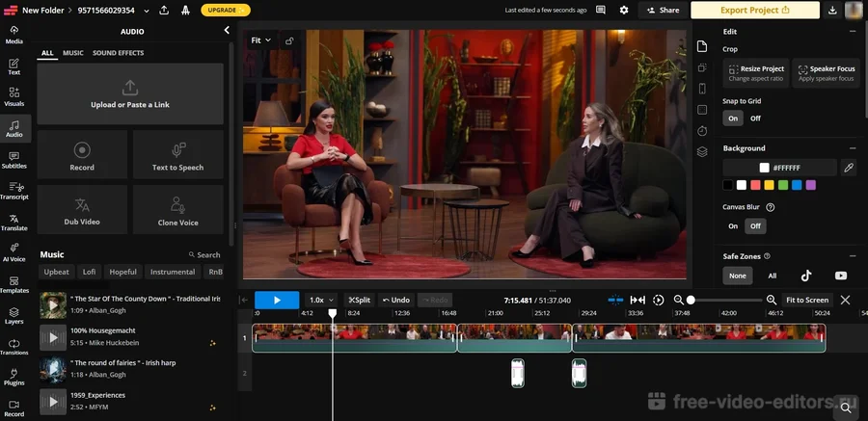Viewport: 868px width, 421px height.
Task: Select the TikTok safe zone icon
Action: pos(806,276)
